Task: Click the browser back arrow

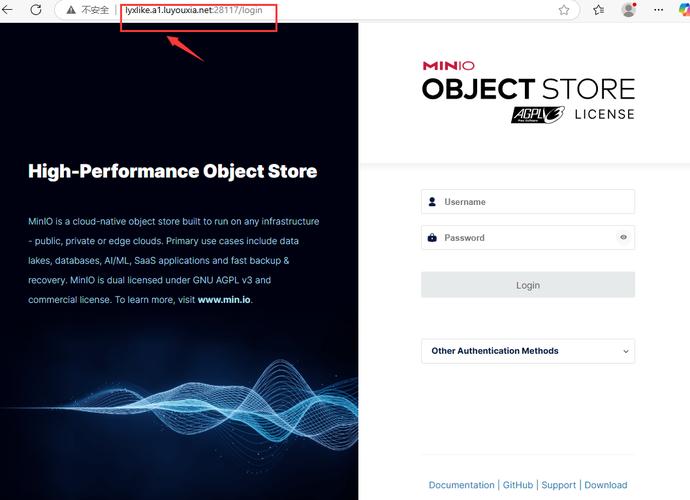Action: 10,10
